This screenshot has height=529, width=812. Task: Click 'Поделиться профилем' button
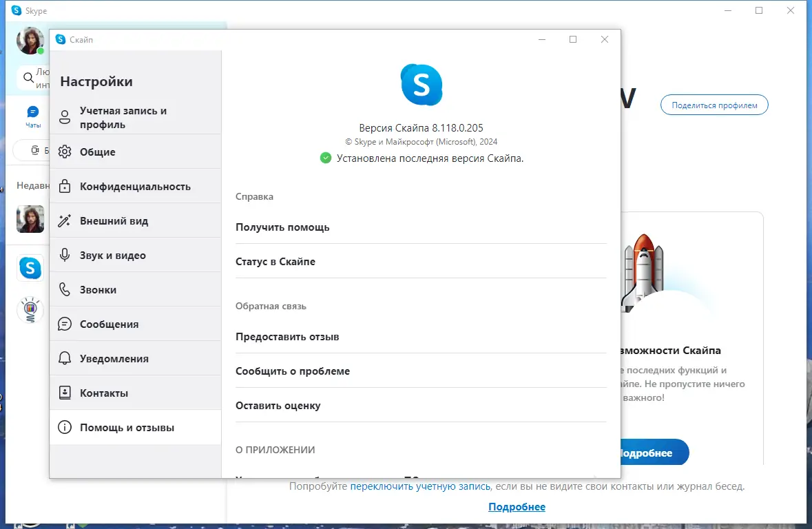(714, 105)
